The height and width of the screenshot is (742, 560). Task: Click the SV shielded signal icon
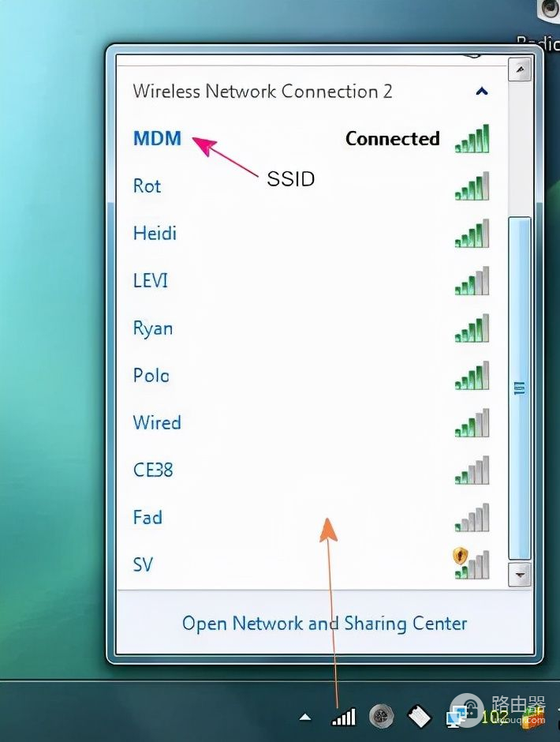[x=471, y=564]
